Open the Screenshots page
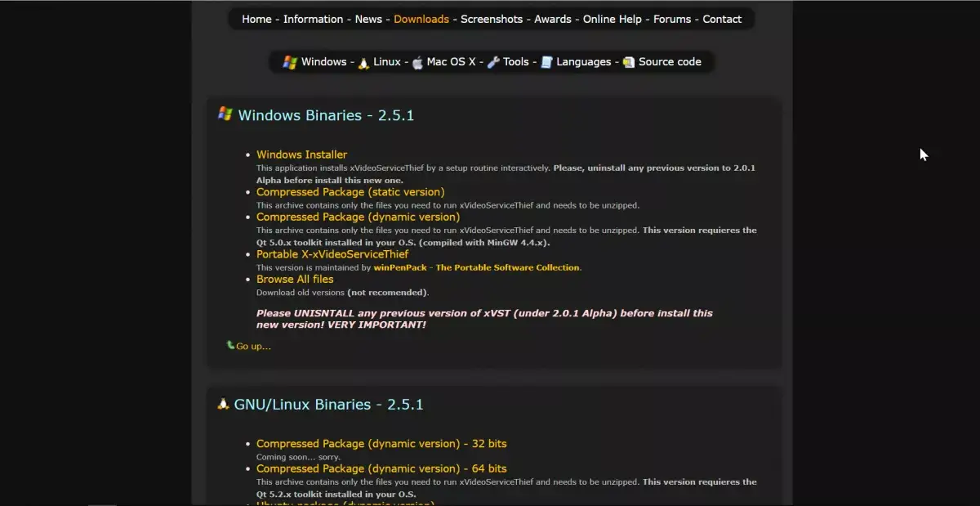The image size is (980, 506). pyautogui.click(x=492, y=19)
